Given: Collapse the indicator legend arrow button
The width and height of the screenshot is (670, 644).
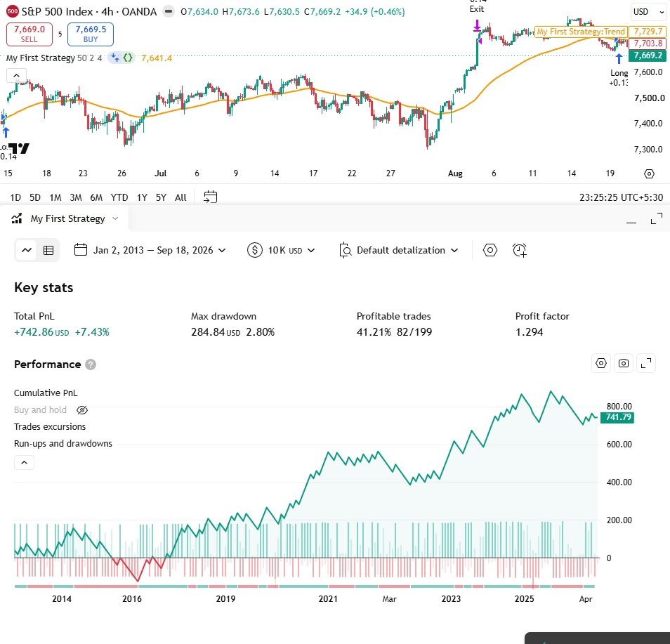Looking at the screenshot, I should (16, 76).
